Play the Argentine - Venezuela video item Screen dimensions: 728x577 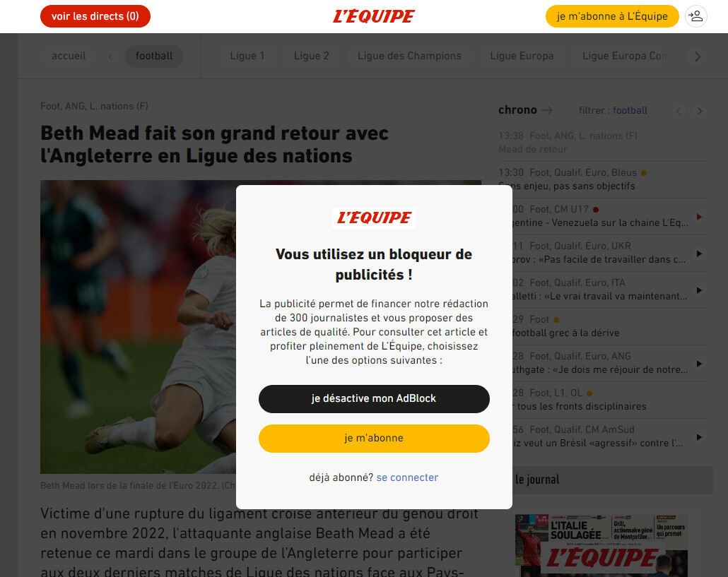(x=699, y=217)
